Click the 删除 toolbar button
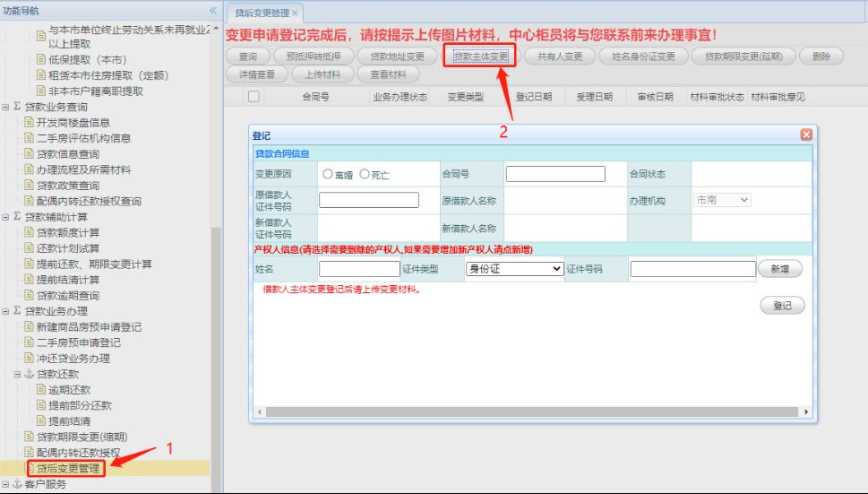Screen dimensions: 868x494 (x=821, y=56)
